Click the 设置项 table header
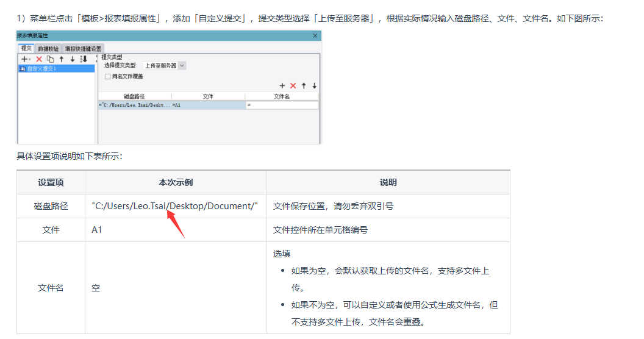The height and width of the screenshot is (339, 644). (51, 183)
